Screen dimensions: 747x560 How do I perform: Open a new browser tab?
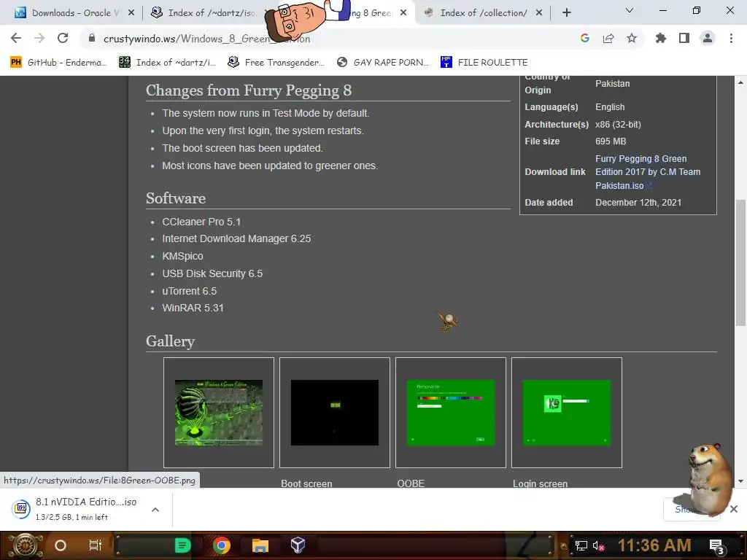pyautogui.click(x=566, y=13)
